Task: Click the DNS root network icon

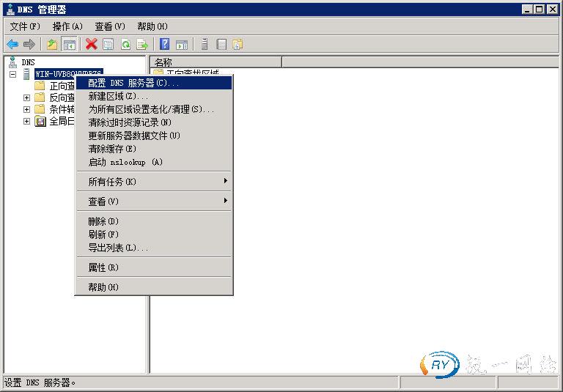Action: pyautogui.click(x=13, y=62)
